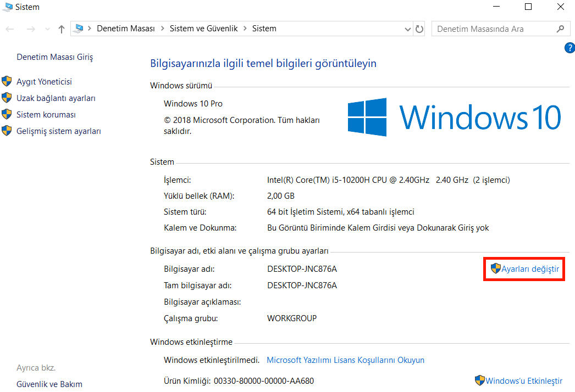Open Denetim Masası Giriş link

coord(54,57)
